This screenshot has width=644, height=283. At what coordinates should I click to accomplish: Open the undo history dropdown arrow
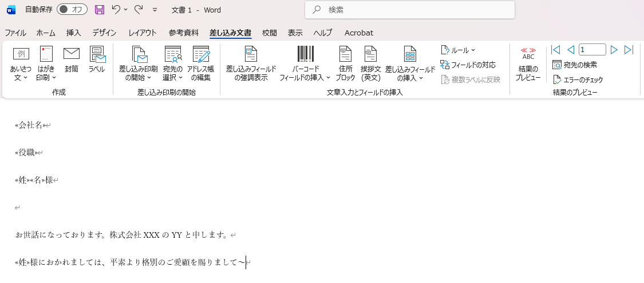pos(126,9)
